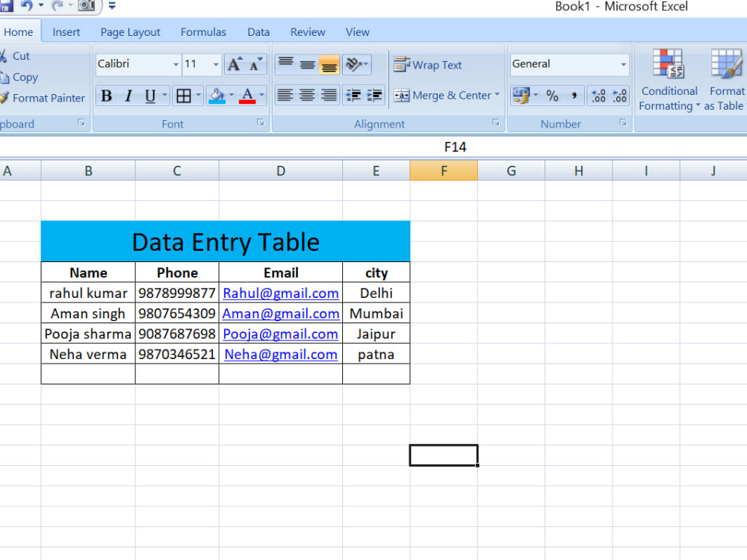Open the font size dropdown
Image resolution: width=747 pixels, height=560 pixels.
click(216, 64)
